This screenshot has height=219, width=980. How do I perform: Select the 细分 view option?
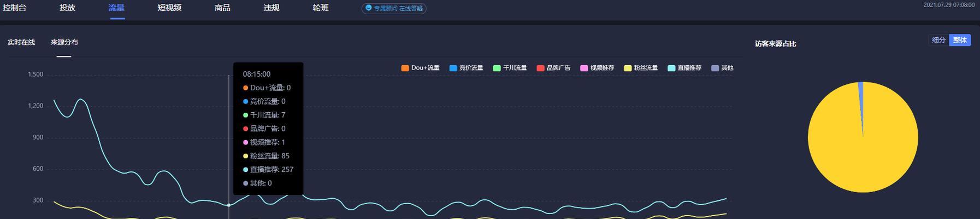(x=938, y=40)
